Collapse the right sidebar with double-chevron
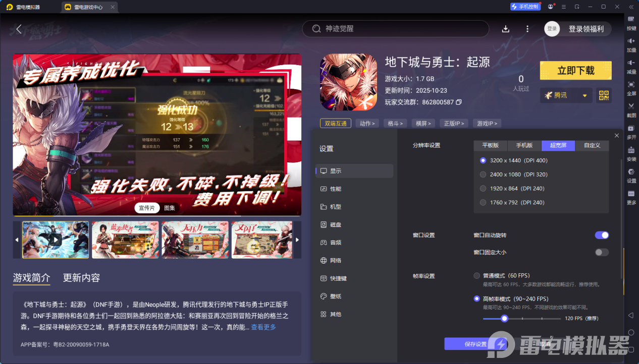The height and width of the screenshot is (364, 639). tap(630, 7)
